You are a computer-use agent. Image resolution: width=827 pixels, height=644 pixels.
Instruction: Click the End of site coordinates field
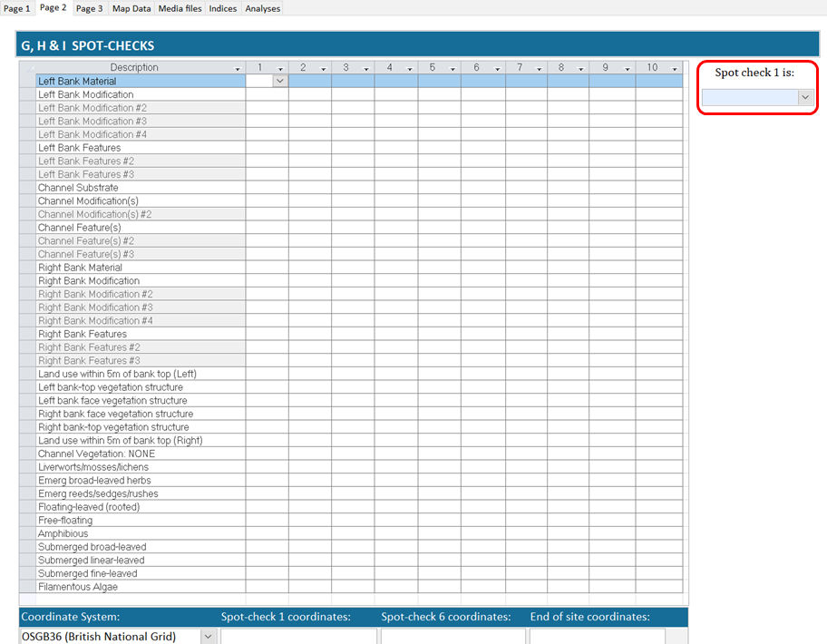[597, 637]
